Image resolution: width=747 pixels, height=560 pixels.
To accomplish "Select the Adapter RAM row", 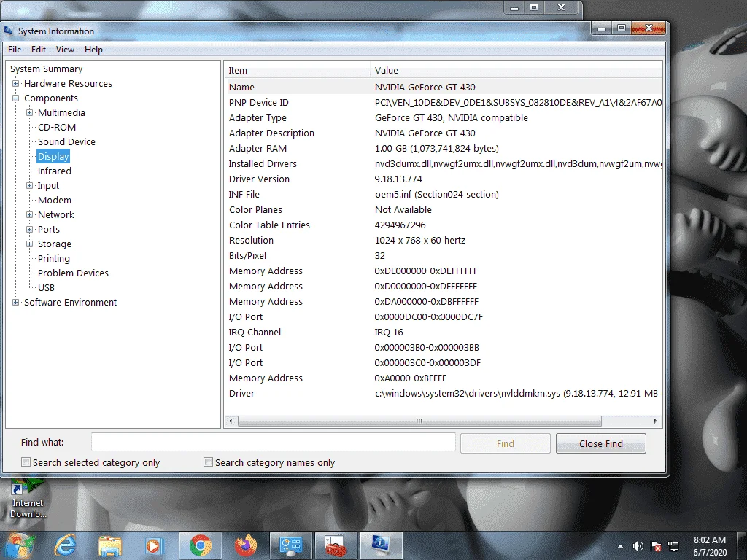I will [444, 149].
